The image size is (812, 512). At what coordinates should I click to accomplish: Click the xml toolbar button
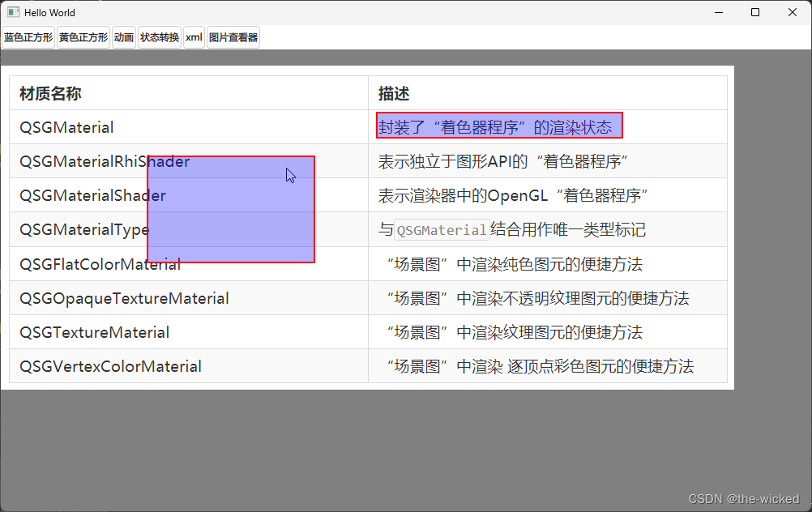tap(194, 37)
